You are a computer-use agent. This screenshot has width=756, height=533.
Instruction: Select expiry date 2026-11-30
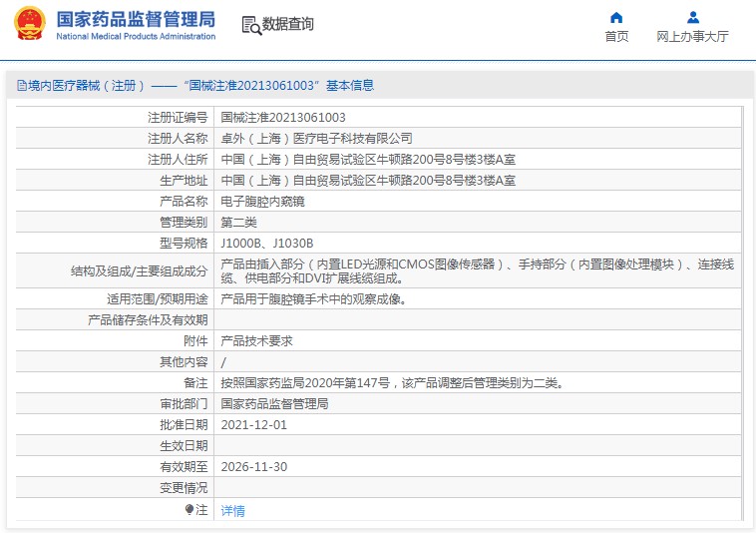(253, 467)
